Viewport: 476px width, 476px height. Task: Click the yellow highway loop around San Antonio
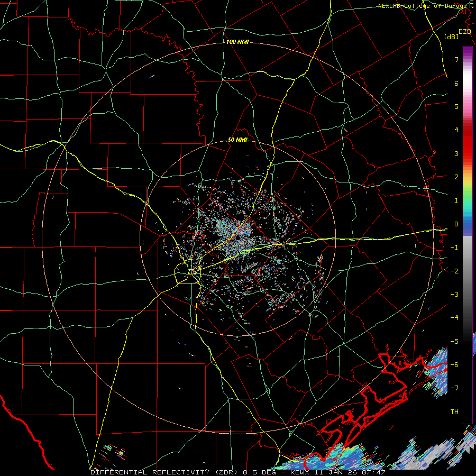187,271
